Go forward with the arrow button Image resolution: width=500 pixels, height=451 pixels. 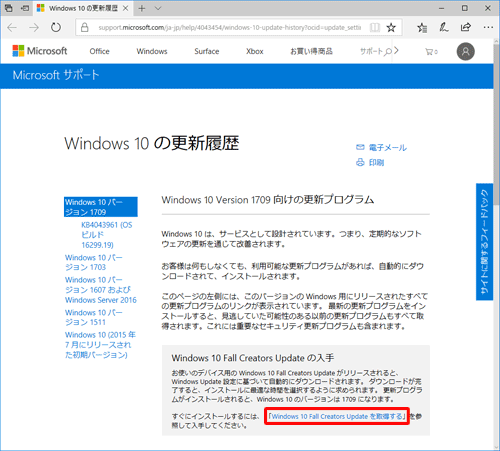click(x=34, y=27)
